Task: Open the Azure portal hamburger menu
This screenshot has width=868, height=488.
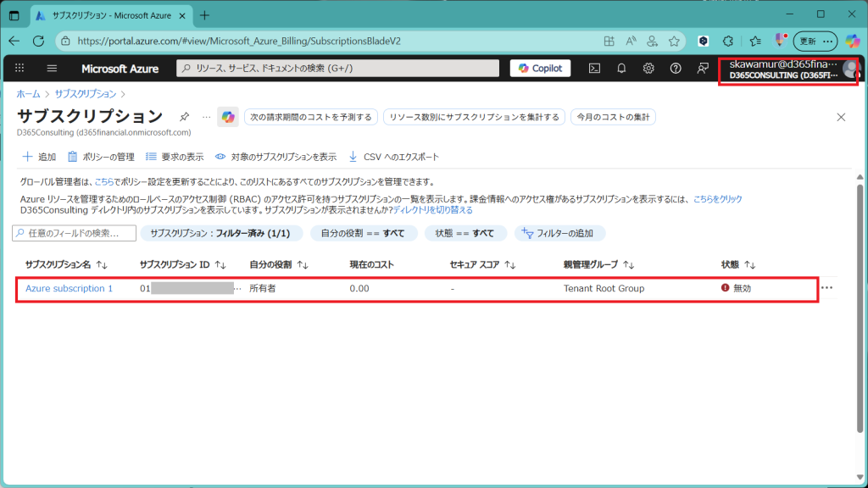Action: pyautogui.click(x=52, y=69)
